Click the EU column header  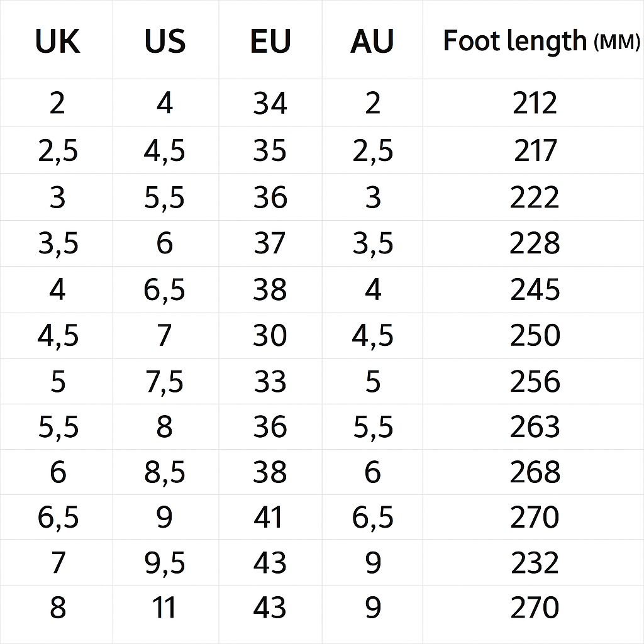pos(270,42)
